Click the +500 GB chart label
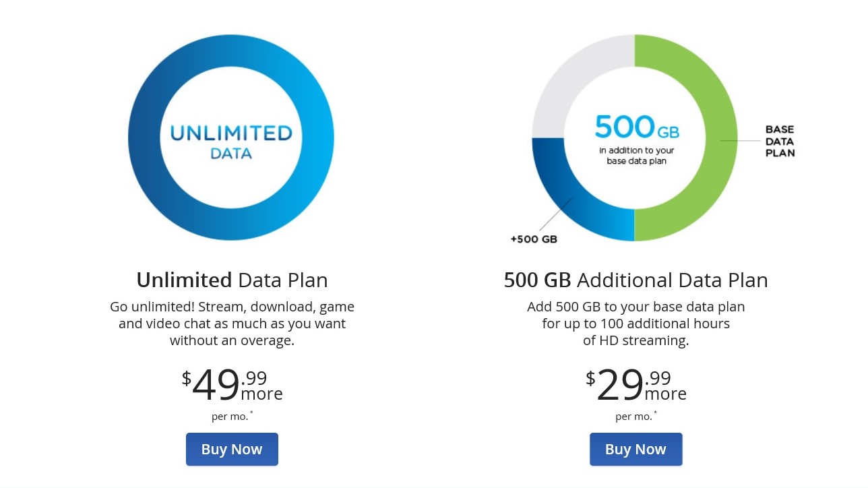868x488 pixels. pyautogui.click(x=534, y=239)
